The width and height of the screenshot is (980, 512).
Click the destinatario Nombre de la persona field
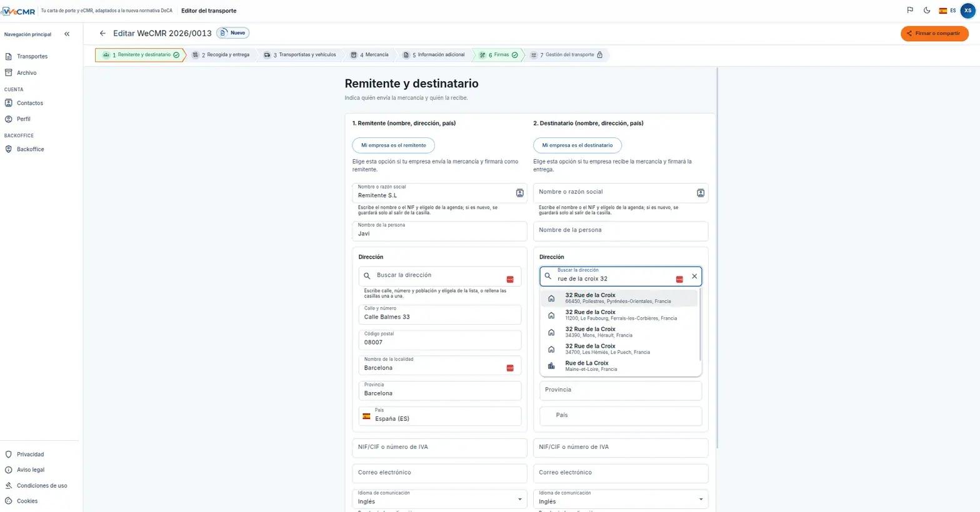pos(621,231)
